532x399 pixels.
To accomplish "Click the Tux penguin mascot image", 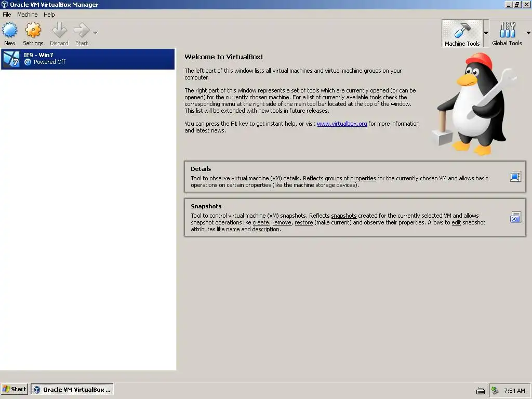I will tap(473, 104).
